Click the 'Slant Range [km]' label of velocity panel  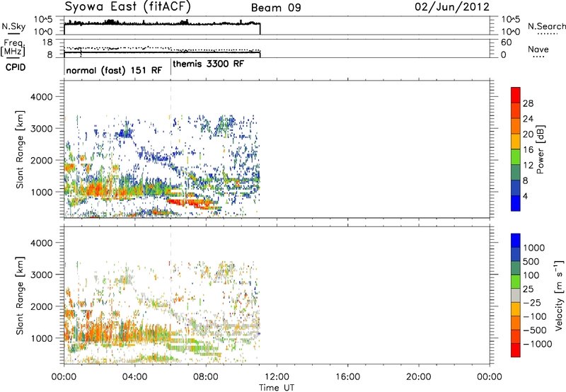pyautogui.click(x=20, y=295)
